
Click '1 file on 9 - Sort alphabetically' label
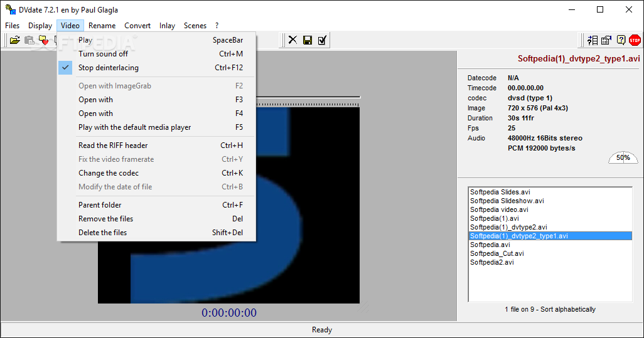coord(550,309)
